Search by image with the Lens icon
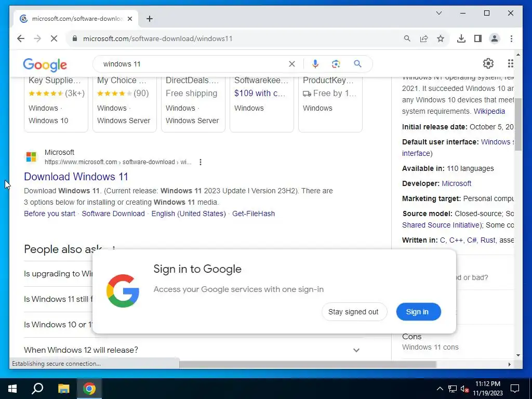532x399 pixels. pos(336,64)
